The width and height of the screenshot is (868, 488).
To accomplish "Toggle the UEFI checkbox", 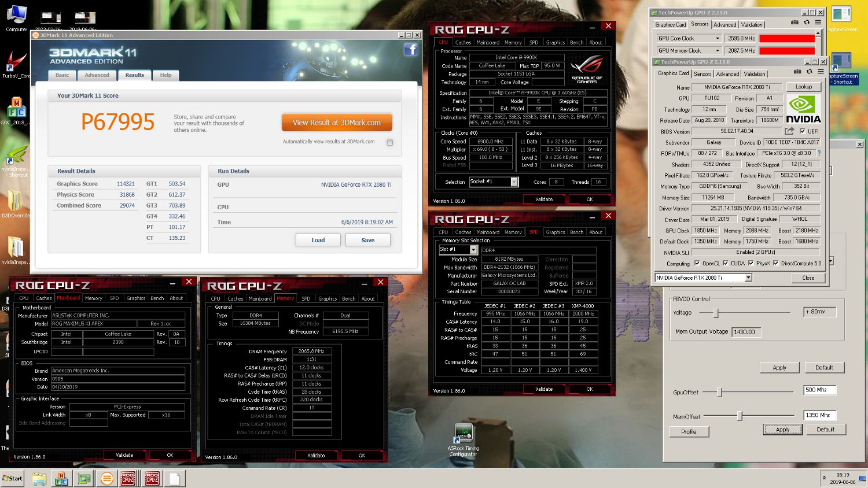I will (x=801, y=131).
